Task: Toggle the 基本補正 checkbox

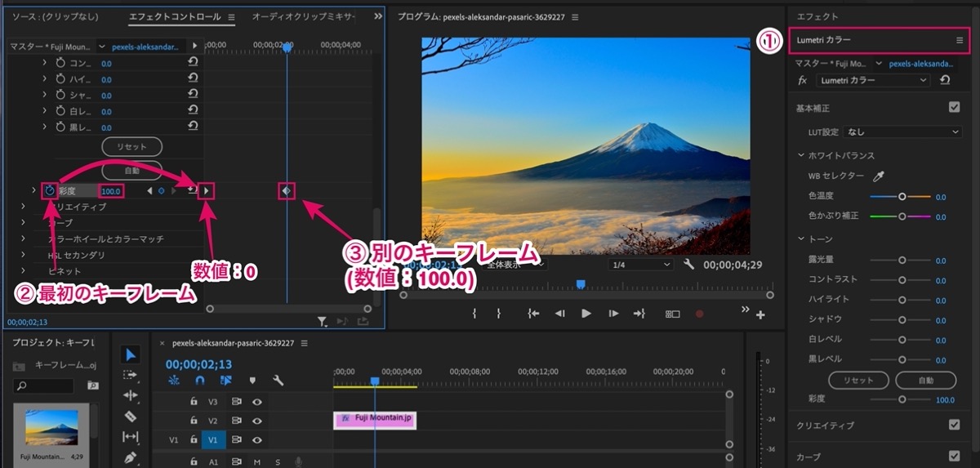Action: coord(954,107)
